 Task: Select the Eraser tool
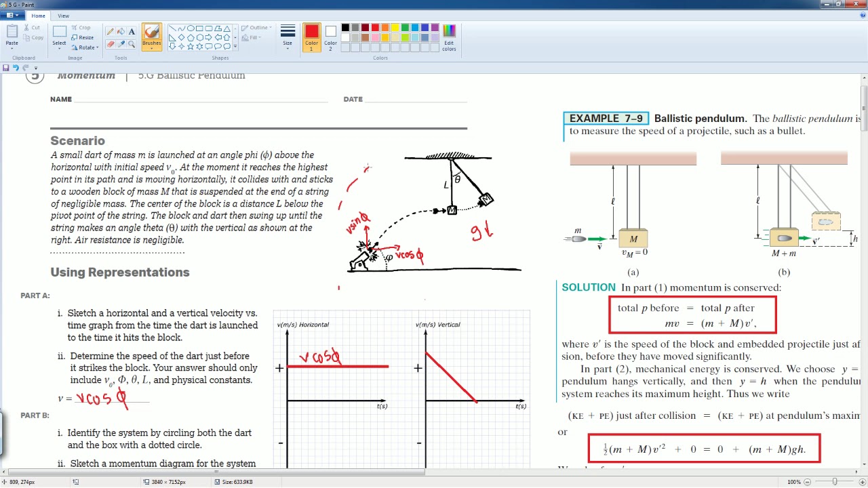click(x=110, y=44)
